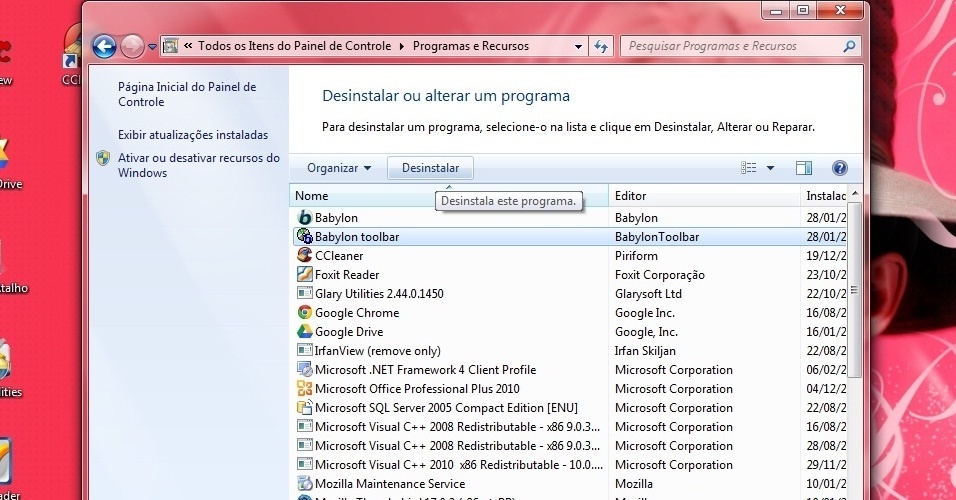Change view with the view mode icon
Viewport: 956px width, 500px height.
click(x=749, y=168)
